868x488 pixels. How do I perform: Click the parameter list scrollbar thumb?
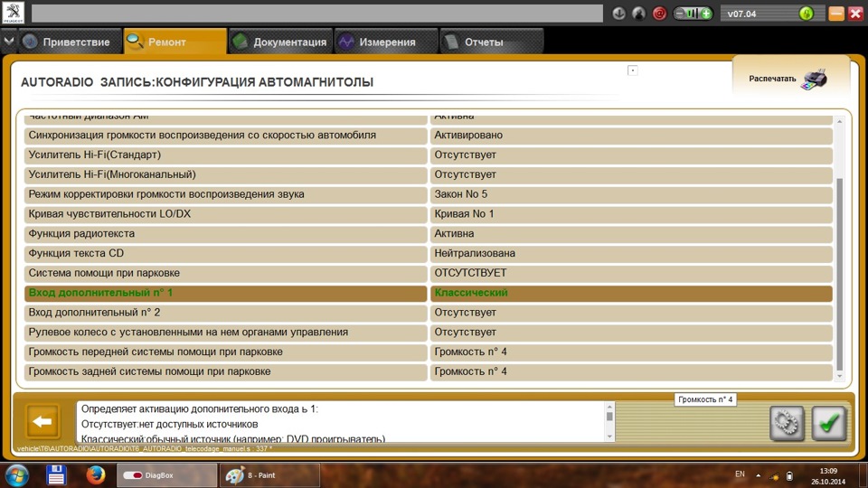[x=839, y=274]
